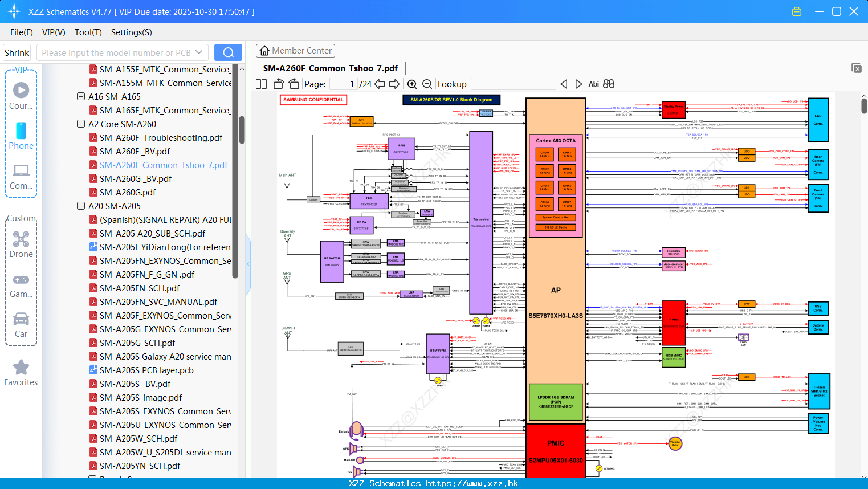This screenshot has height=489, width=868.
Task: Open SM-A205FN_SCH.pdf
Action: [x=135, y=288]
